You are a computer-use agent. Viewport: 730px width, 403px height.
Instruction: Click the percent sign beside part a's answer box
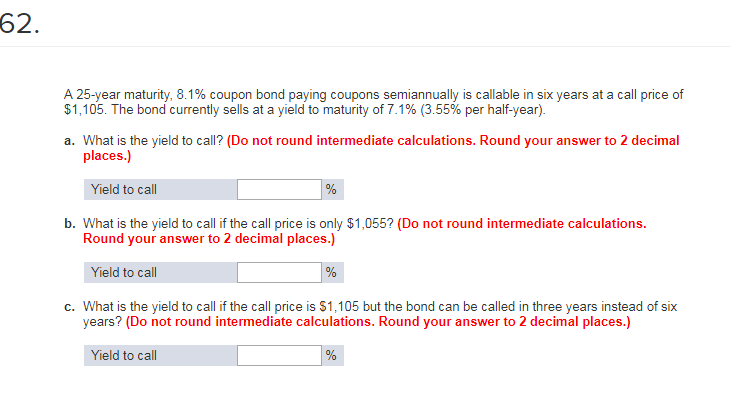click(331, 189)
